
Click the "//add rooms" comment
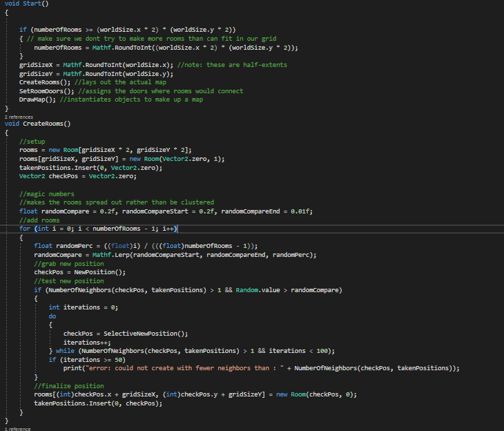pos(39,220)
